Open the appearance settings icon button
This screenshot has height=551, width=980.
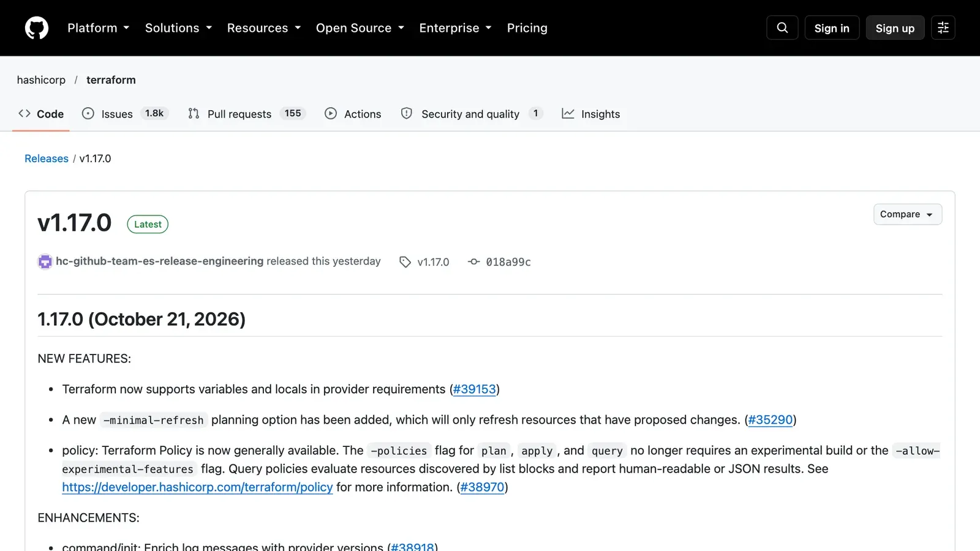(943, 28)
